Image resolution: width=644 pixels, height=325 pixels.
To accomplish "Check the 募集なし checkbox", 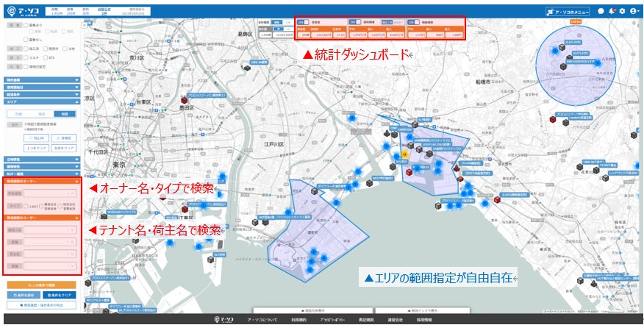I will (26, 40).
